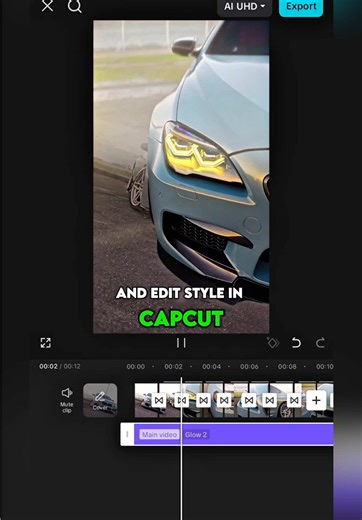This screenshot has width=362, height=520.
Task: Add a keyframe with the diamond icon
Action: (x=273, y=343)
